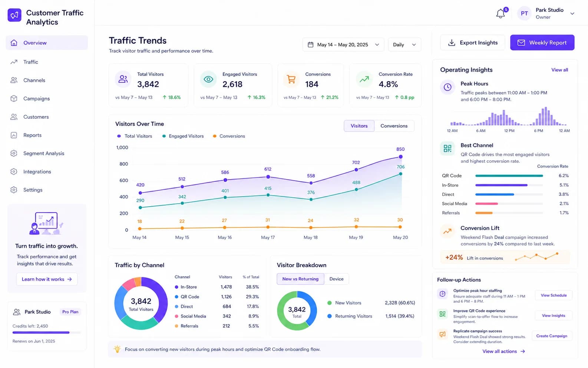Click the Traffic by Channel donut chart
The height and width of the screenshot is (368, 588).
pyautogui.click(x=141, y=303)
